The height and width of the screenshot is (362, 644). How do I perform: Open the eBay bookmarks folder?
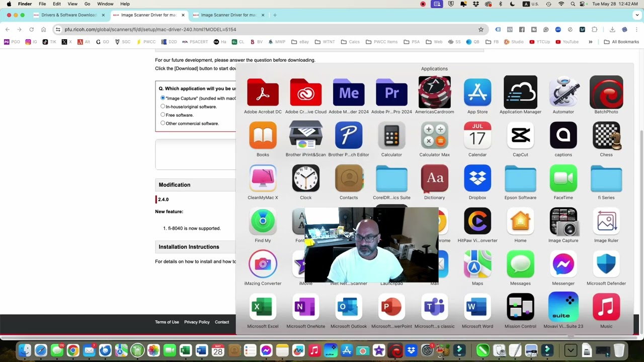click(x=300, y=42)
